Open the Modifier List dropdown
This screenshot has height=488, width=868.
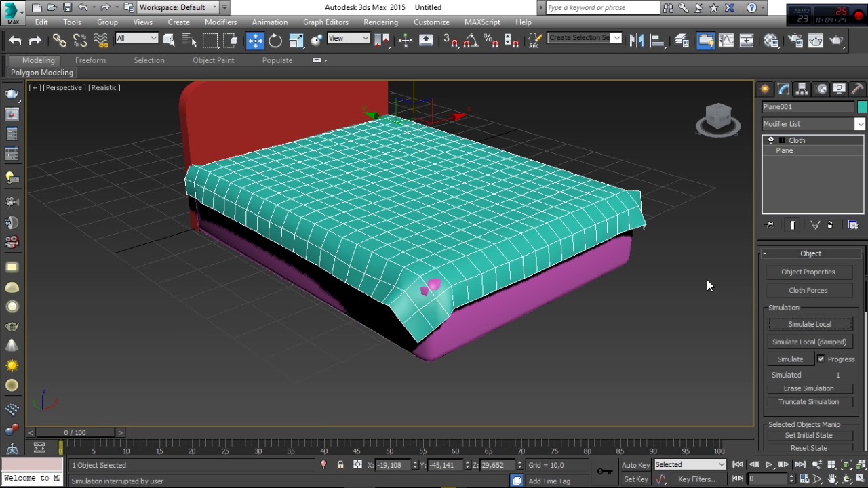[813, 124]
